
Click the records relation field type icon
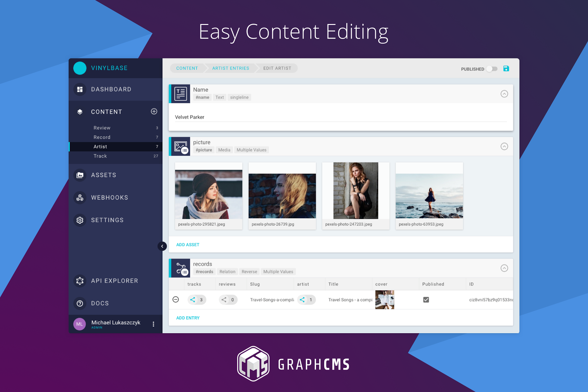tap(180, 268)
